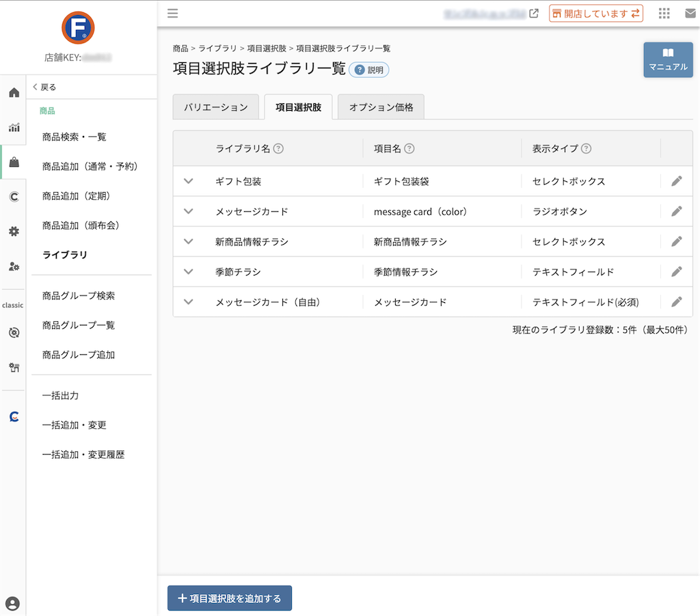The image size is (700, 616).
Task: Click the 戻る back link
Action: (x=44, y=87)
